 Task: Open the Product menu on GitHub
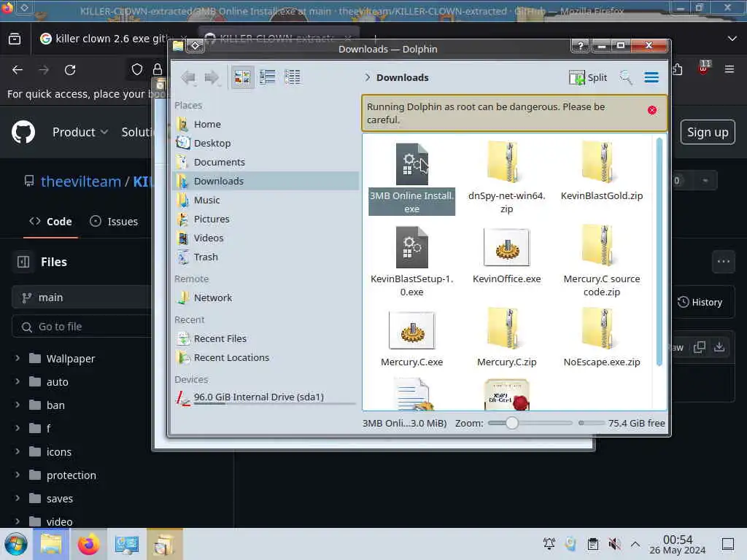[x=80, y=133]
